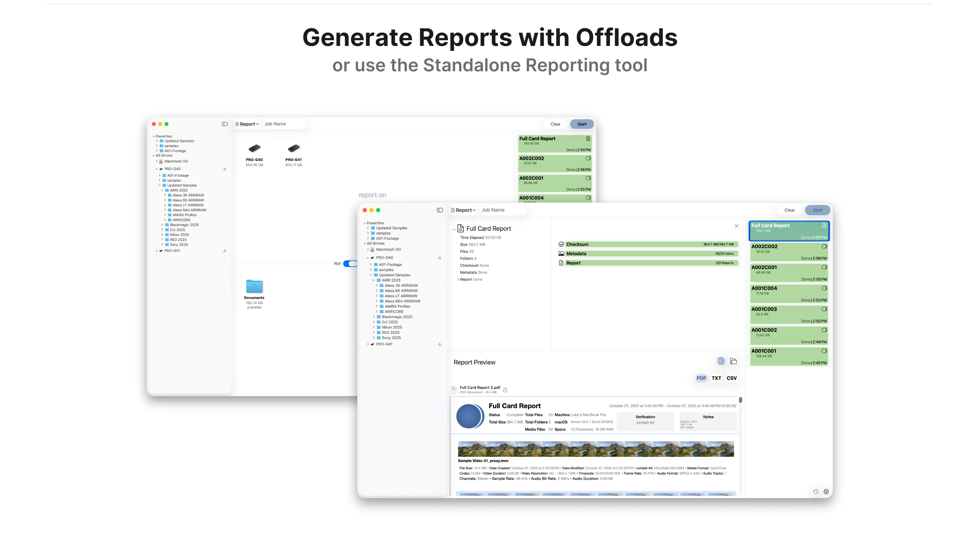Click the filter list icon at bottom right

[x=826, y=492]
